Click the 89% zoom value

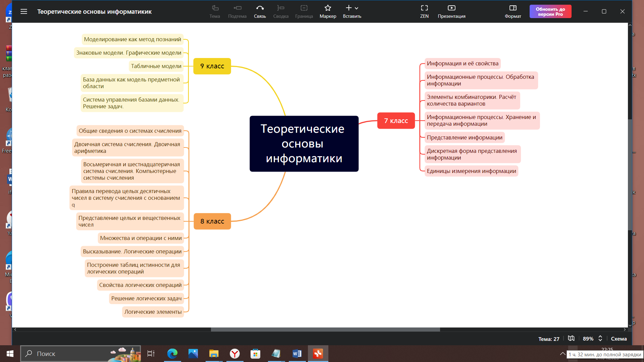(588, 339)
